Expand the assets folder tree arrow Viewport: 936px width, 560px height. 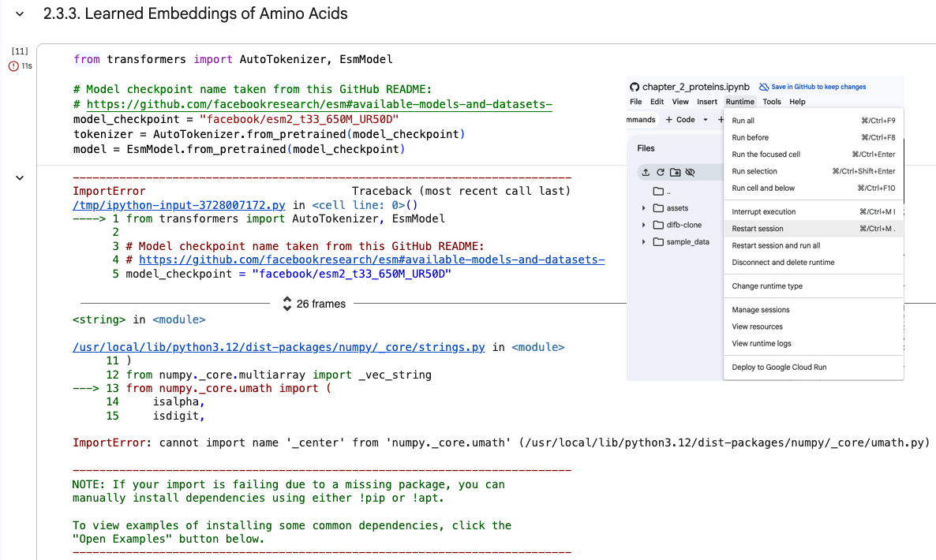pos(643,208)
